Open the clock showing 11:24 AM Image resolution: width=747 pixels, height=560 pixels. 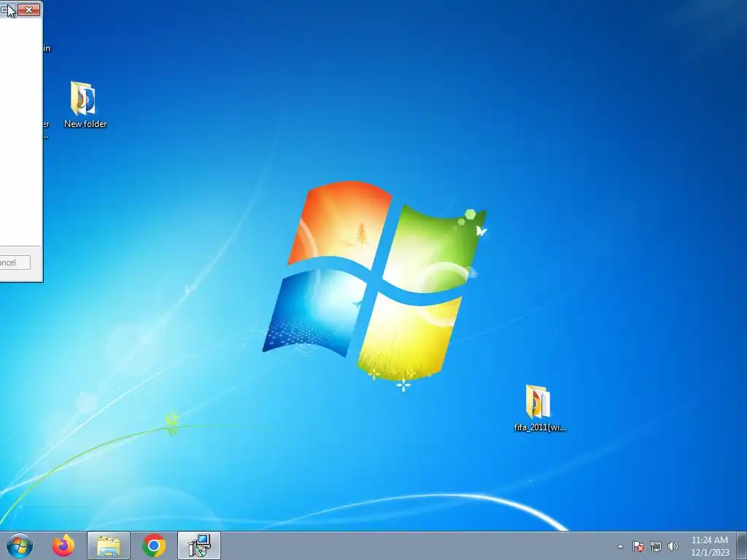709,546
